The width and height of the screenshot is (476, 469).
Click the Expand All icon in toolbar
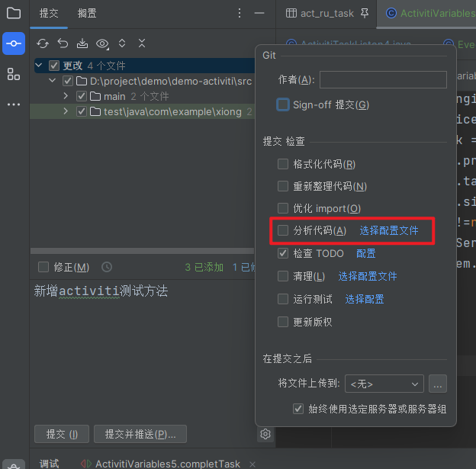coord(122,43)
